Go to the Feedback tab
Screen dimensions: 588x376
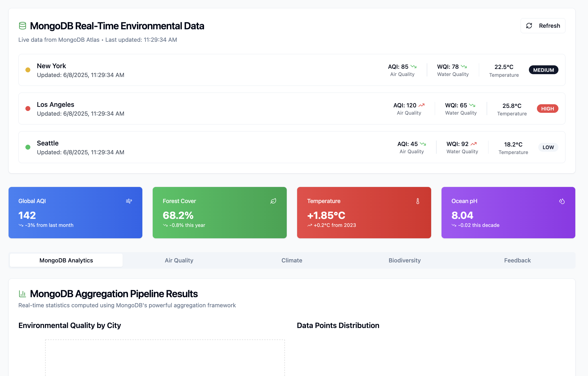pyautogui.click(x=517, y=260)
